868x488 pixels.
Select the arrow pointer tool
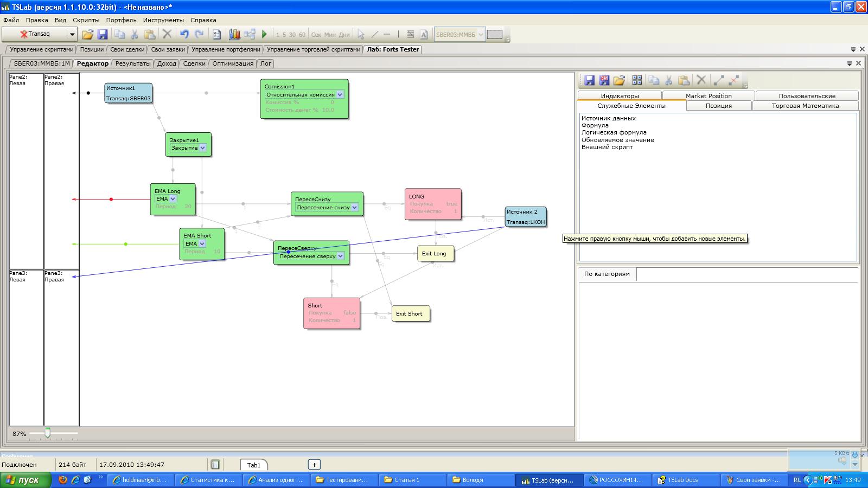click(361, 34)
